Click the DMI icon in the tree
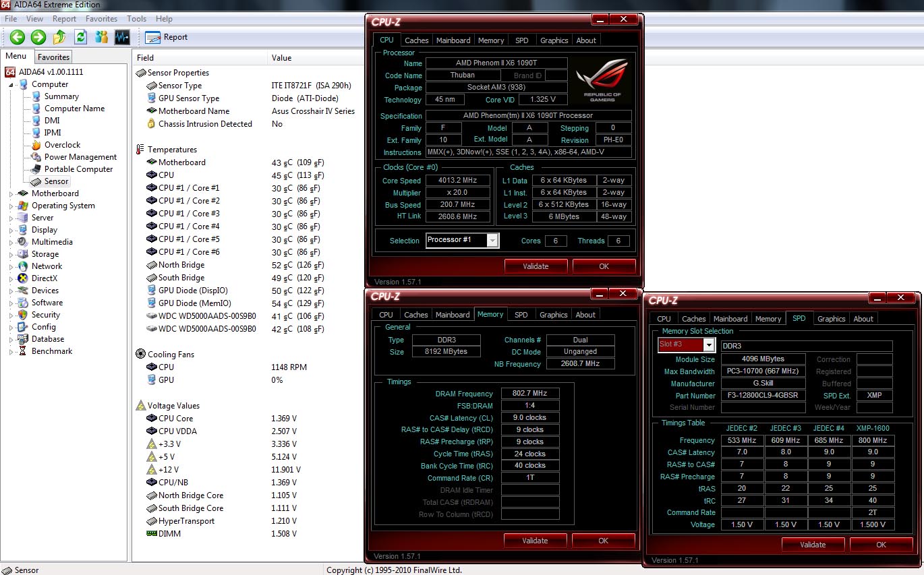Screen dimensions: 924x575 click(36, 121)
